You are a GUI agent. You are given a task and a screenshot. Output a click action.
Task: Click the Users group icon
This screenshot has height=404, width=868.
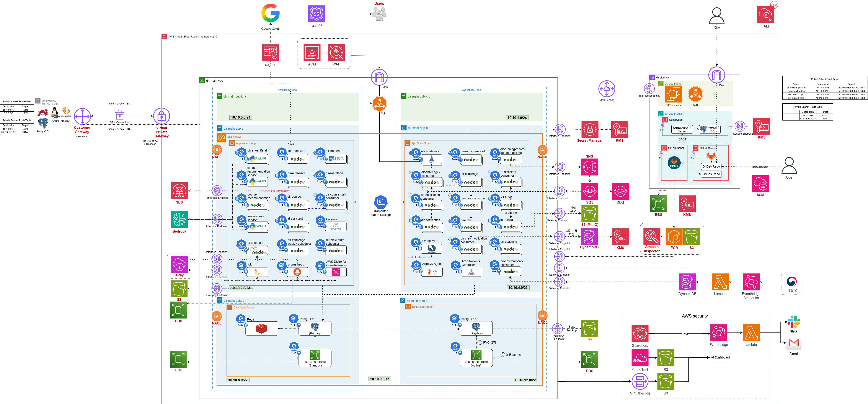point(379,14)
